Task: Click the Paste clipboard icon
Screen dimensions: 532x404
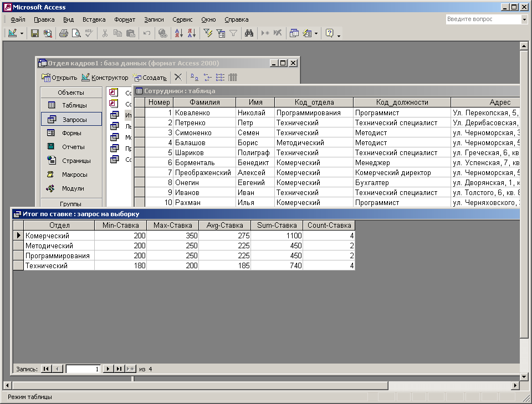Action: tap(131, 33)
